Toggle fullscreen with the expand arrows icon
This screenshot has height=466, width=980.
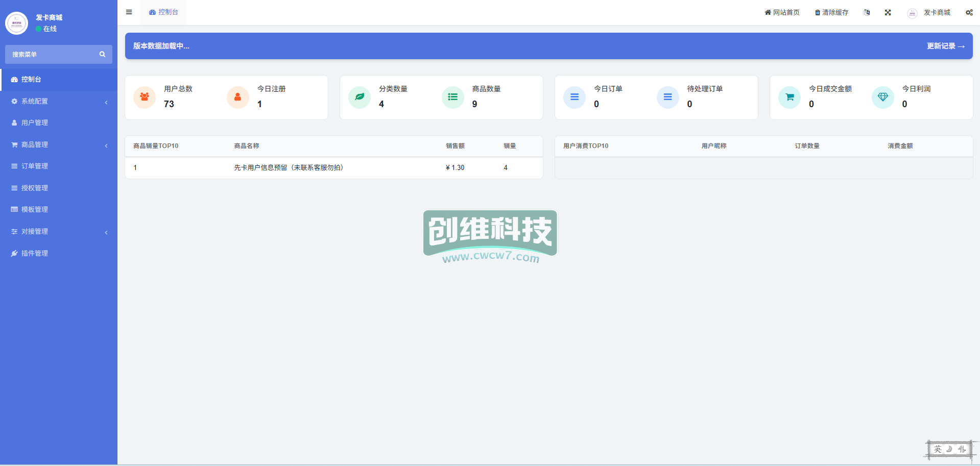pos(888,12)
